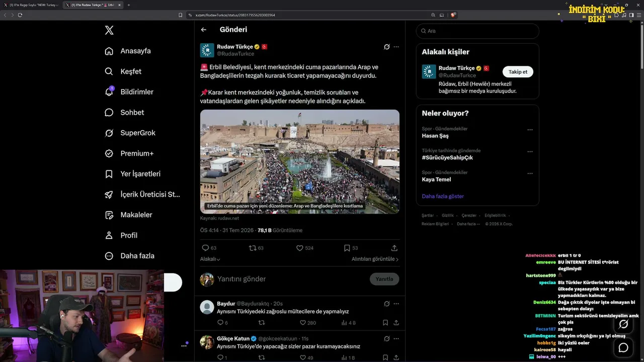
Task: Open the more options menu on Rudaw's post
Action: tap(396, 47)
